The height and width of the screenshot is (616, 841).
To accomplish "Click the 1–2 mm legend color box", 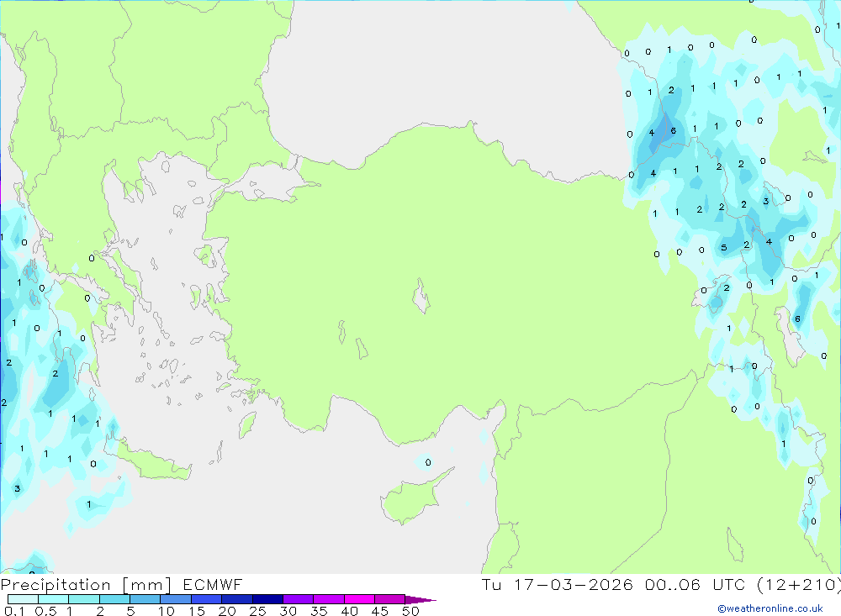I will tap(84, 599).
